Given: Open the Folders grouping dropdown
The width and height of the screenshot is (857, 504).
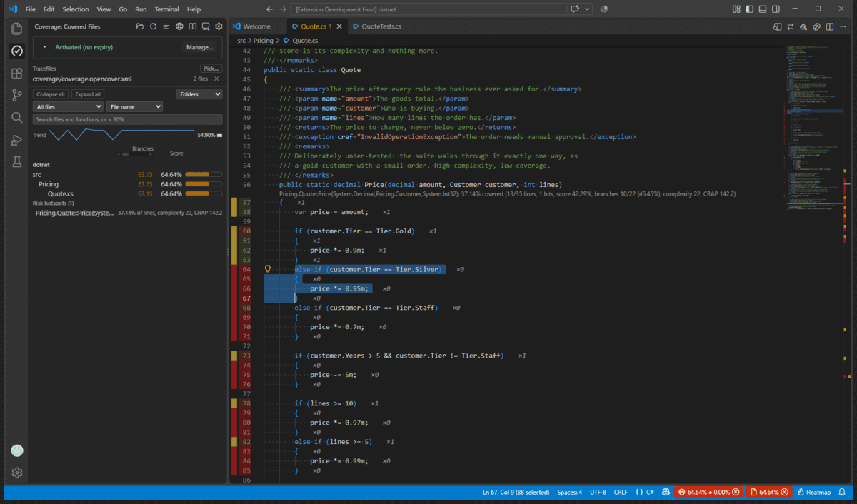Looking at the screenshot, I should click(x=199, y=94).
